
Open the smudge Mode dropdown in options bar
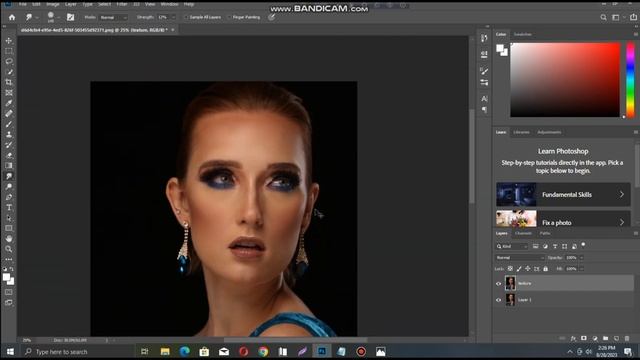[113, 18]
